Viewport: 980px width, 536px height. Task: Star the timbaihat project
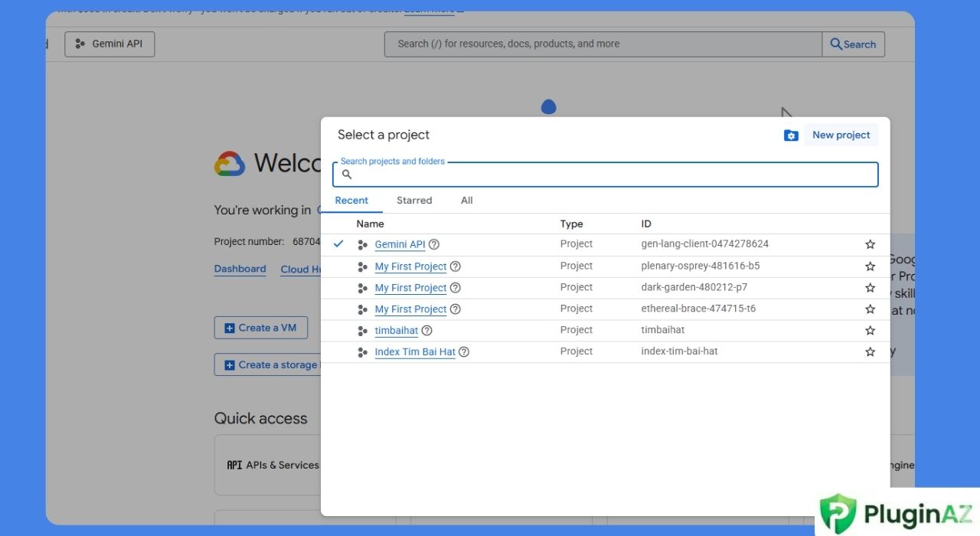pos(870,330)
